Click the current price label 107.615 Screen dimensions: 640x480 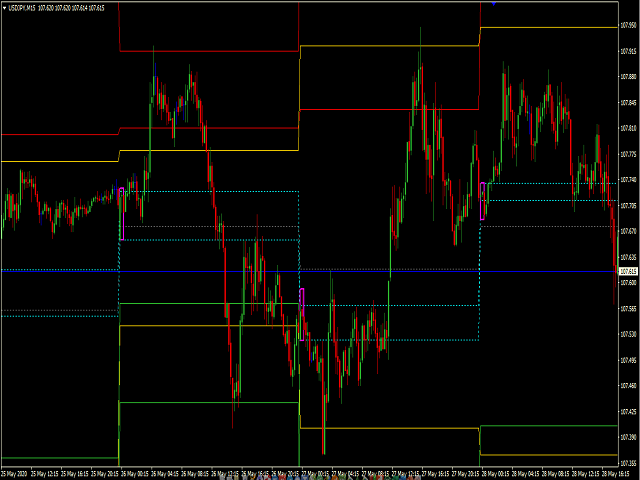(x=629, y=271)
